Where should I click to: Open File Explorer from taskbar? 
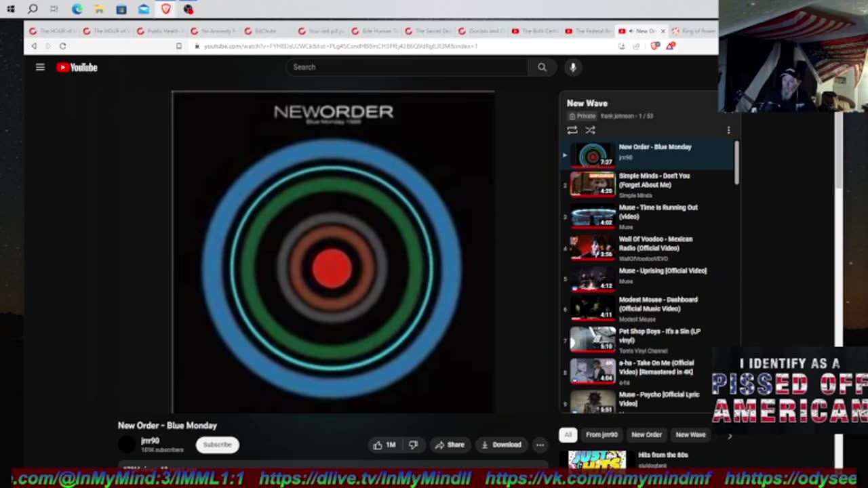tap(99, 9)
